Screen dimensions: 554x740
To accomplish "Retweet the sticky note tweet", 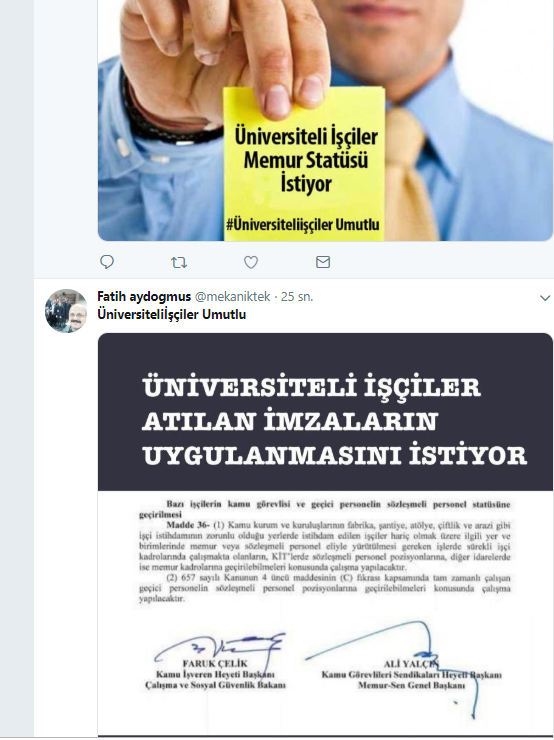I will point(179,262).
